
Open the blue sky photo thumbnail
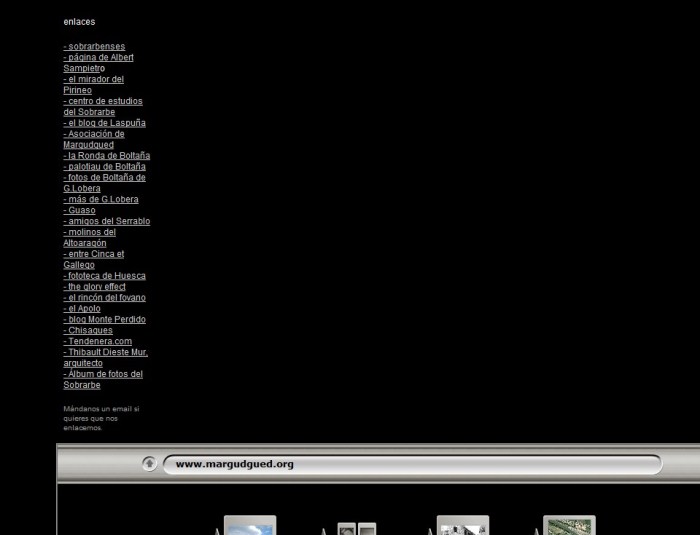point(249,525)
